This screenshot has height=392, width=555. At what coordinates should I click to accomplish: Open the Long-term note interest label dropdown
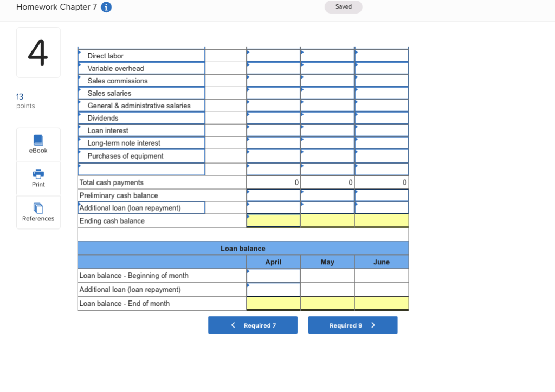[141, 143]
